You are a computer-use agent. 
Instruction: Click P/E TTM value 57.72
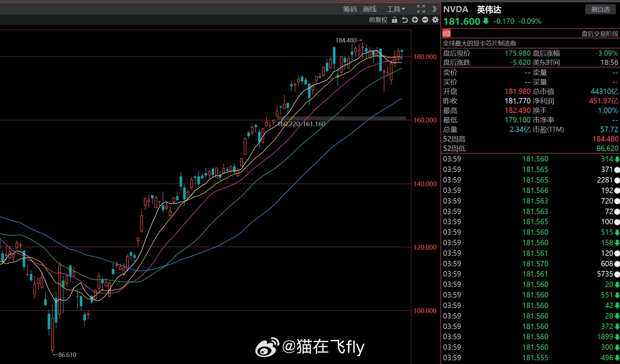click(x=609, y=130)
